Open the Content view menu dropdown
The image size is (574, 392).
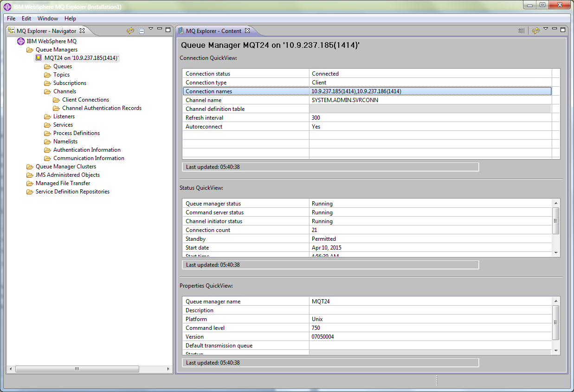click(x=546, y=29)
